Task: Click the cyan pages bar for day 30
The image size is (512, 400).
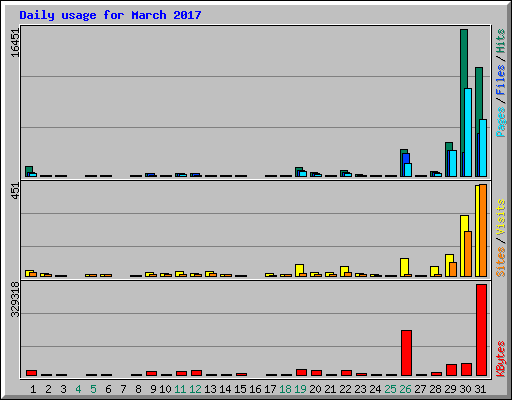Action: [468, 132]
